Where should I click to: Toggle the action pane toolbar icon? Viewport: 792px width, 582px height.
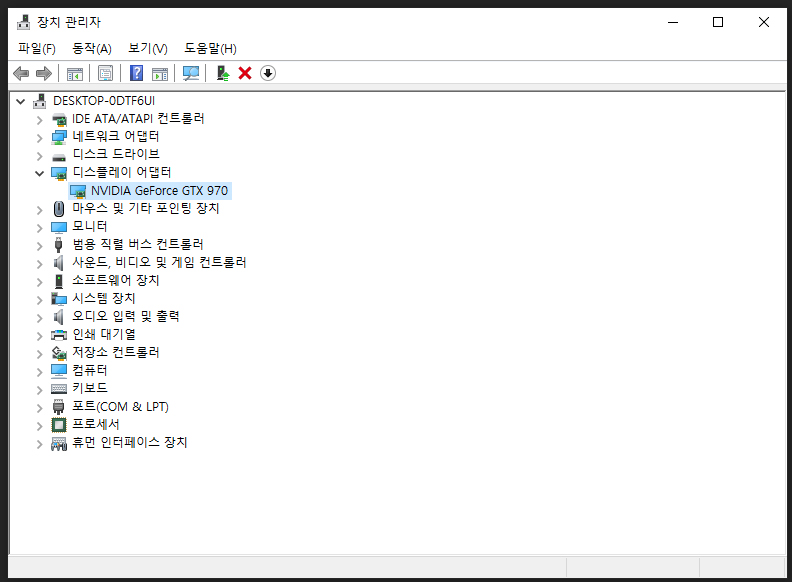coord(160,74)
